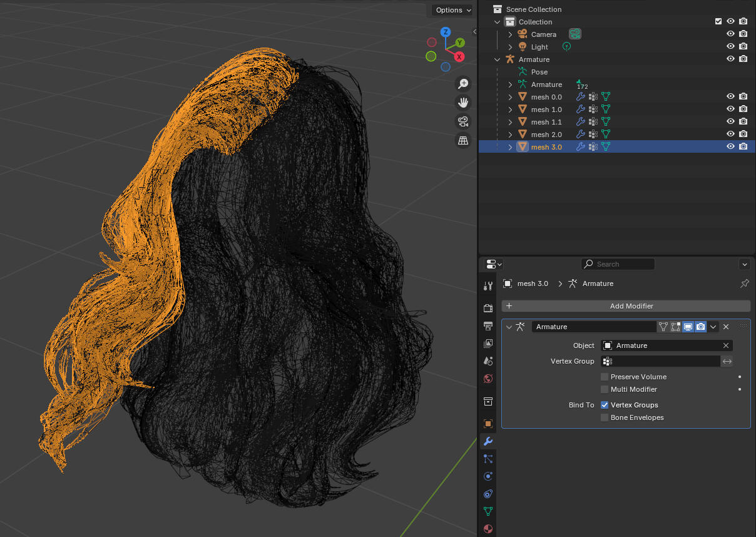Select the Modifier Properties wrench icon

point(488,441)
